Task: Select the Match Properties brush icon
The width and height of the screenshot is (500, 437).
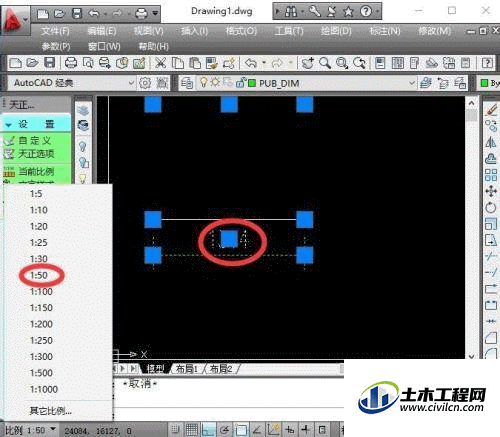Action: (212, 63)
